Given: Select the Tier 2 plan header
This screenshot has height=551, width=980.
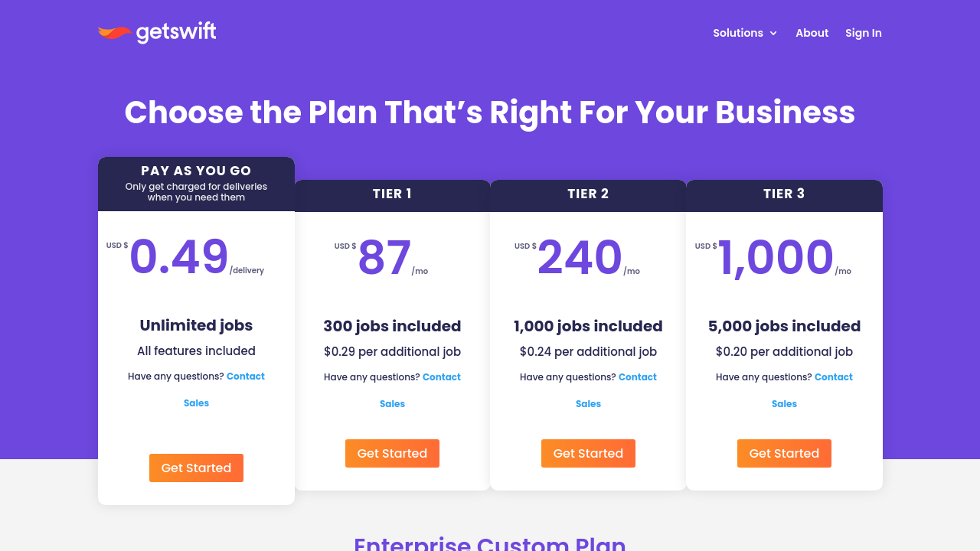Looking at the screenshot, I should point(588,194).
